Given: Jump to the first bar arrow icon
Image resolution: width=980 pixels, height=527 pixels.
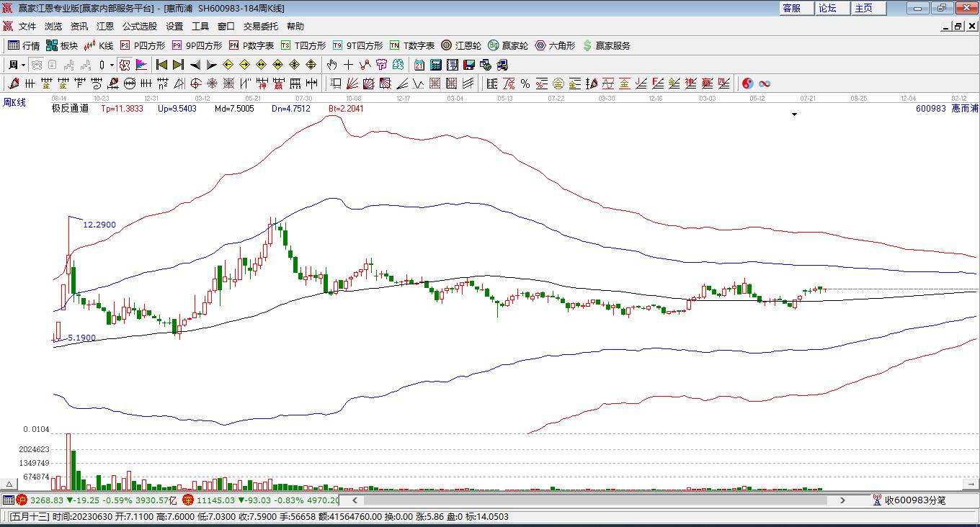Looking at the screenshot, I should point(161,65).
